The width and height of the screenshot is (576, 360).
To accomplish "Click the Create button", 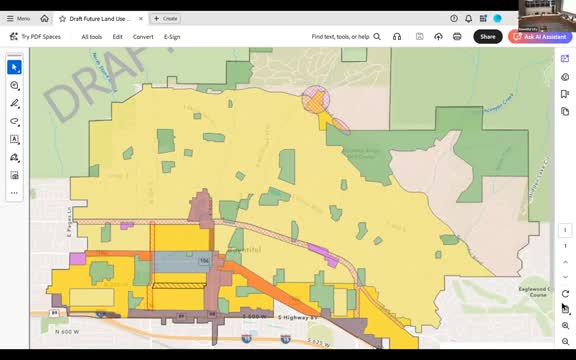I will coord(165,18).
